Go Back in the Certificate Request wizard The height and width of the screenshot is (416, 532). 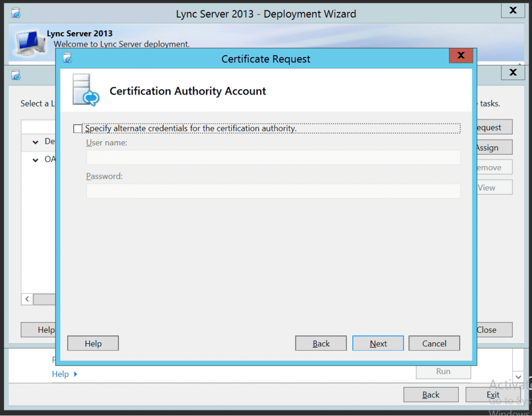pos(321,343)
